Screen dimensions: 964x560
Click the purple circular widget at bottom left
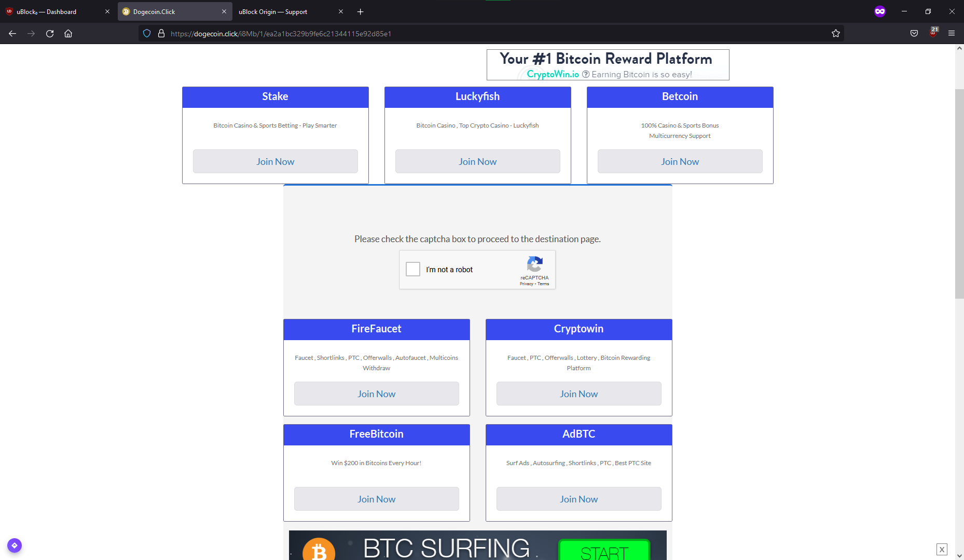point(14,545)
